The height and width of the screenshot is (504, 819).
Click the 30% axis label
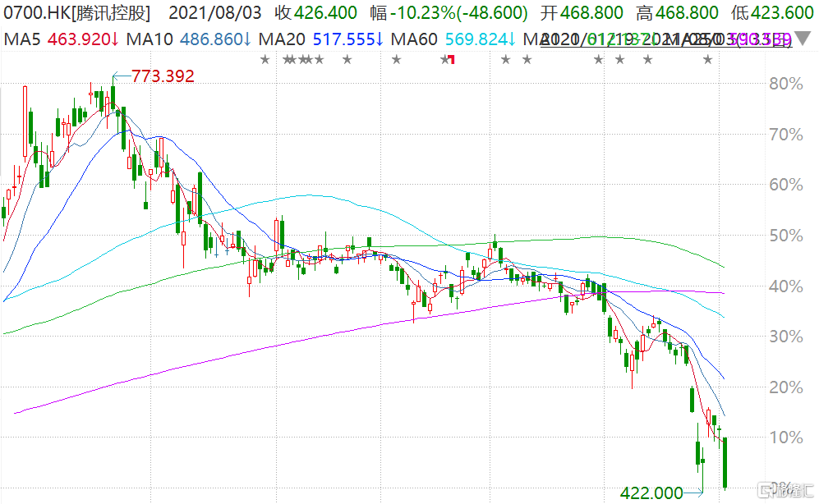coord(785,337)
